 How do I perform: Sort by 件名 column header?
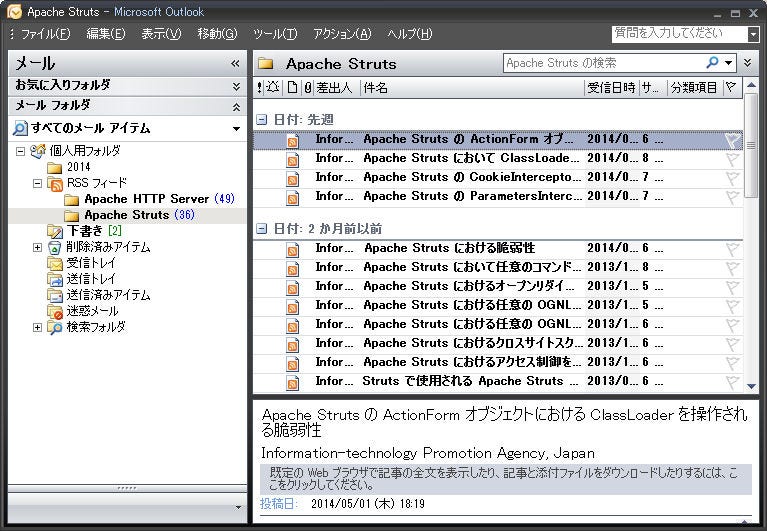tap(376, 88)
